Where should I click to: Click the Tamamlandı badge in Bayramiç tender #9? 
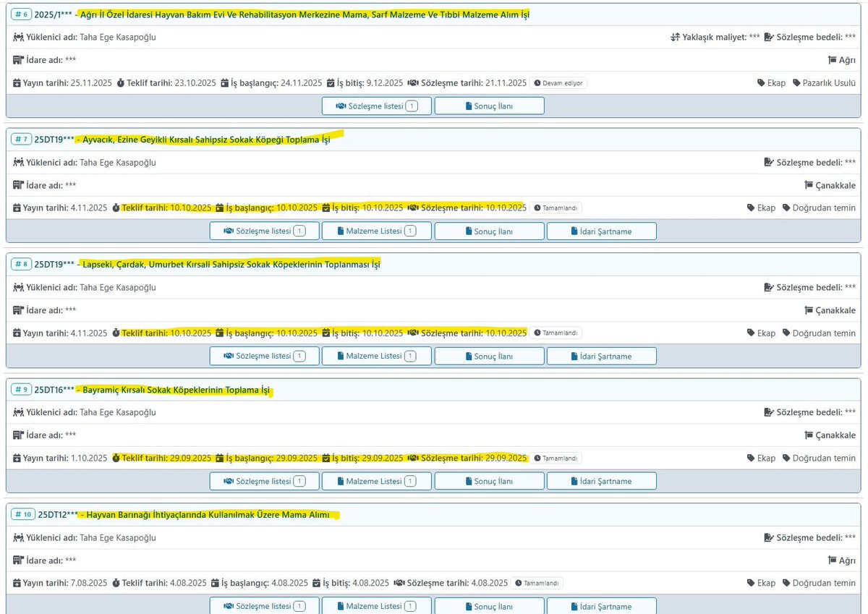(x=556, y=458)
